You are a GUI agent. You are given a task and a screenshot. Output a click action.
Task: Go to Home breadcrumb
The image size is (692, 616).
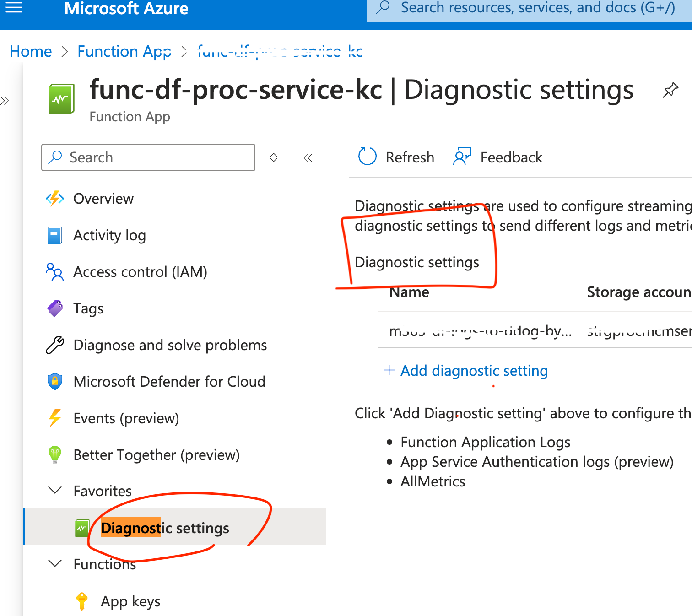tap(31, 51)
